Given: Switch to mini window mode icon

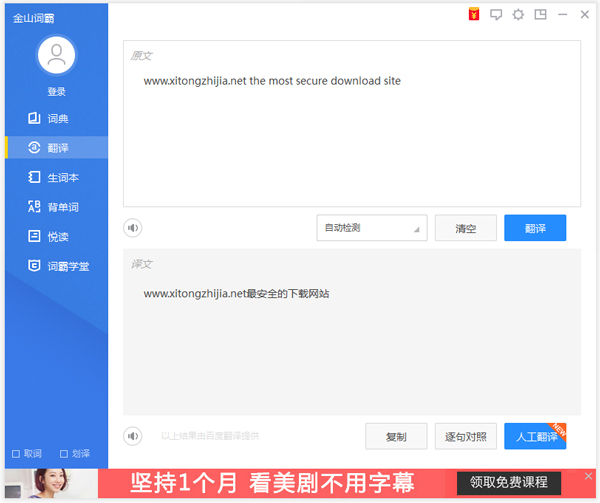Looking at the screenshot, I should click(x=541, y=15).
